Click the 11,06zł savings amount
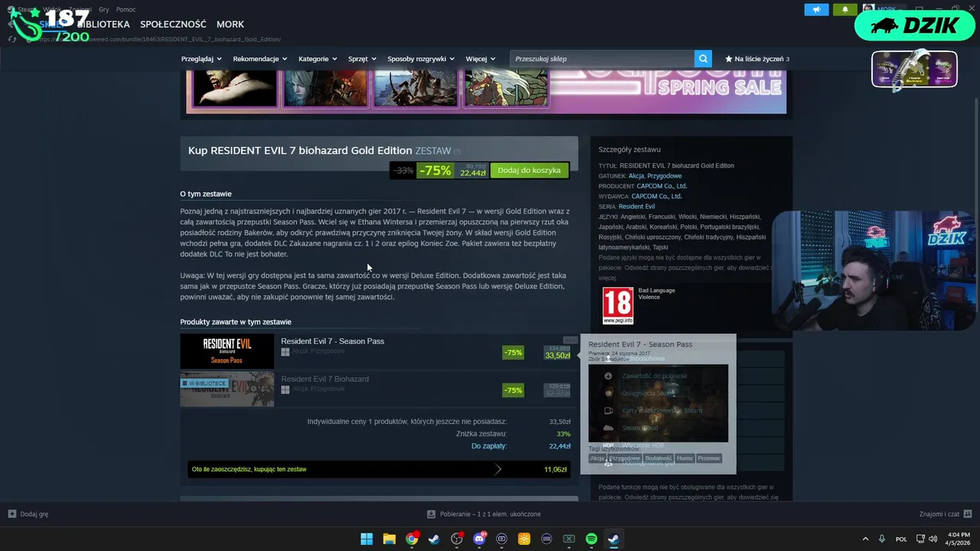Image resolution: width=980 pixels, height=551 pixels. (x=555, y=469)
